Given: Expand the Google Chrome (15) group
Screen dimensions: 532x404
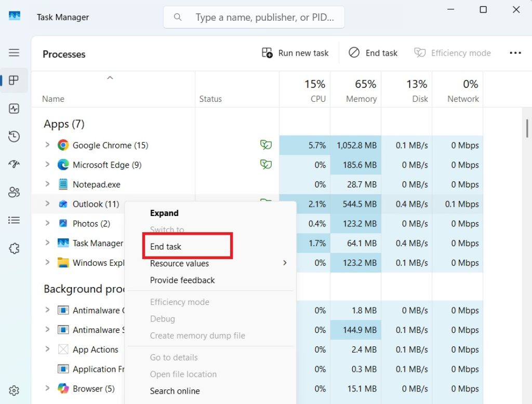Looking at the screenshot, I should click(x=47, y=145).
